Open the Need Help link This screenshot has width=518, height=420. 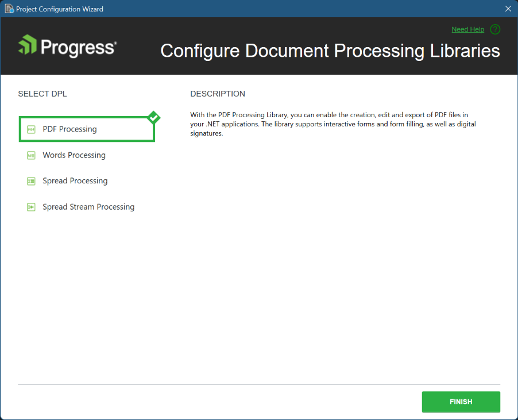(466, 29)
